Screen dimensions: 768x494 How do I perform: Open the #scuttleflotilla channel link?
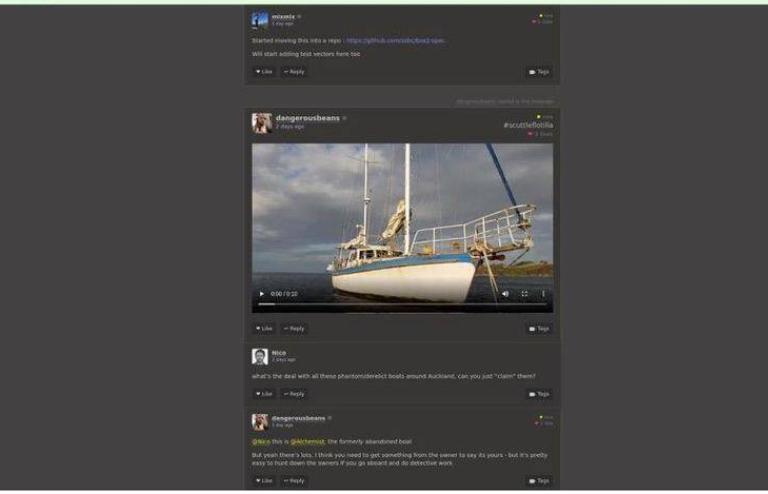[x=527, y=125]
